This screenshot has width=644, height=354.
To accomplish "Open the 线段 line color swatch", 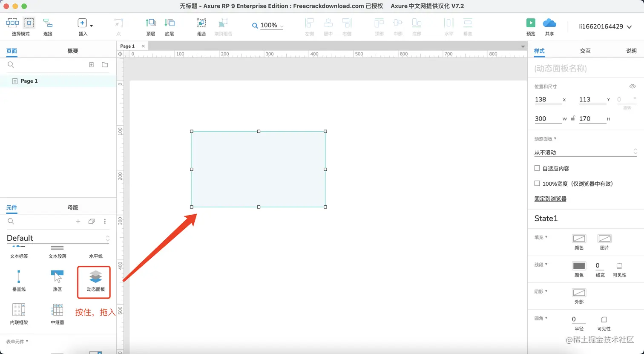I will click(579, 266).
